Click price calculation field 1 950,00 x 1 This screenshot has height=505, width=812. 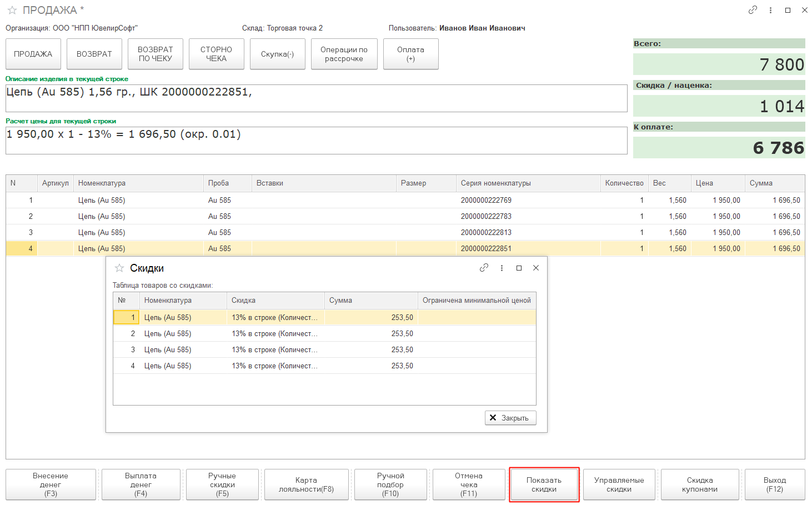[x=317, y=141]
